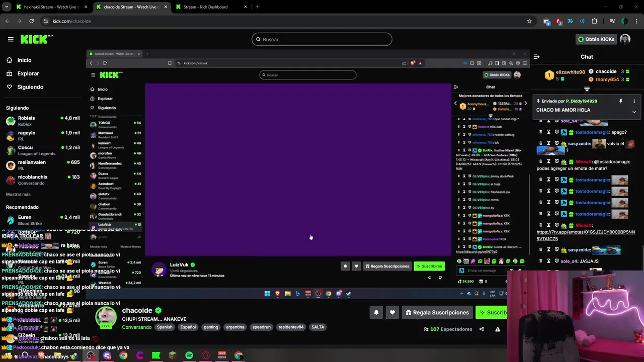
Task: Click the Obtén KICKs button
Action: click(596, 39)
